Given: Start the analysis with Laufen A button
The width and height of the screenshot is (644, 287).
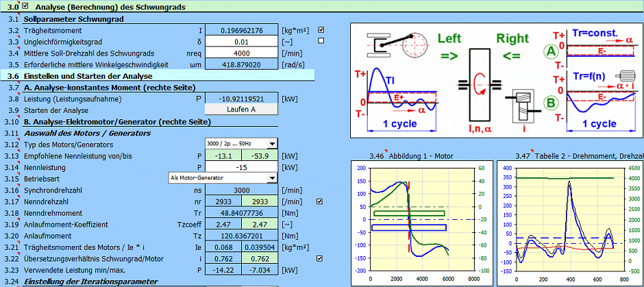Looking at the screenshot, I should 241,110.
